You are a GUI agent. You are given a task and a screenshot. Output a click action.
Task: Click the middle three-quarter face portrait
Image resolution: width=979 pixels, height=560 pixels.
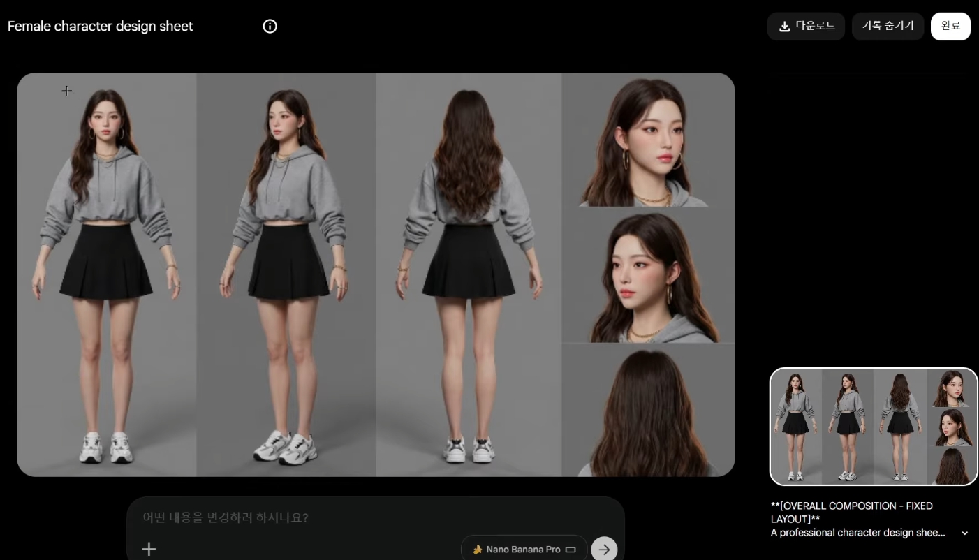coord(647,277)
